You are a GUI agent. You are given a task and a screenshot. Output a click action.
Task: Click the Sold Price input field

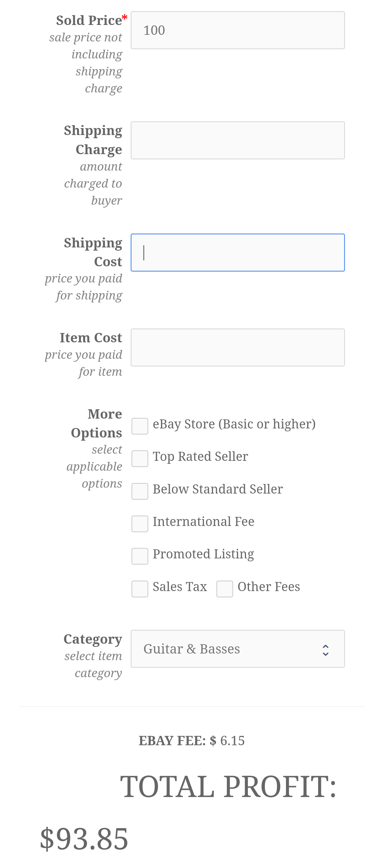click(237, 30)
